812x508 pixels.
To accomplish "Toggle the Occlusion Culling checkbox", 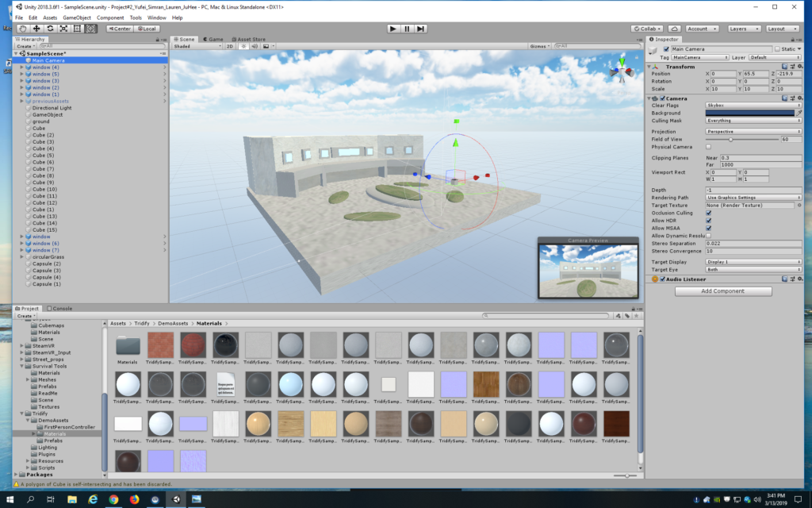I will (708, 213).
